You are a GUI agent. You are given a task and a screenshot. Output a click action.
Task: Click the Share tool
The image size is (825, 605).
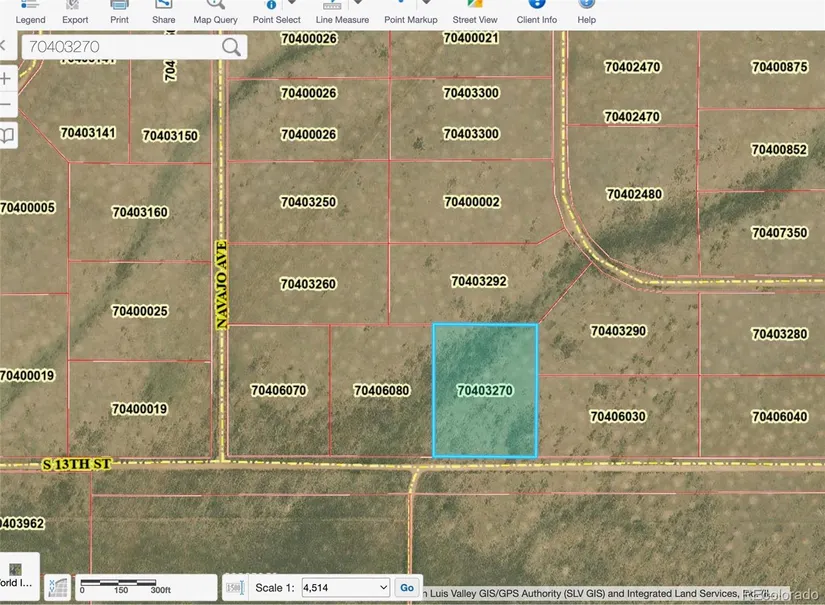tap(164, 13)
